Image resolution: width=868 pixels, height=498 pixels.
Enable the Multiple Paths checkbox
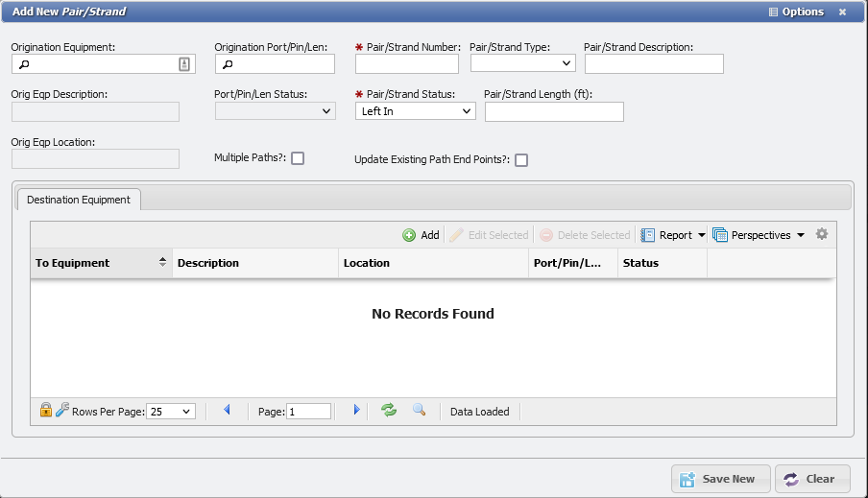coord(298,158)
